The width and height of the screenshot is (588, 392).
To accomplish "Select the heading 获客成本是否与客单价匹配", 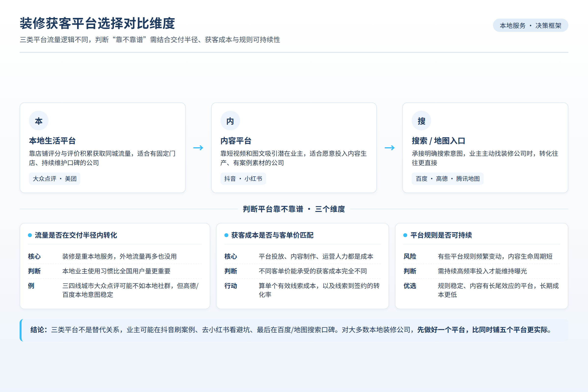I will point(272,235).
